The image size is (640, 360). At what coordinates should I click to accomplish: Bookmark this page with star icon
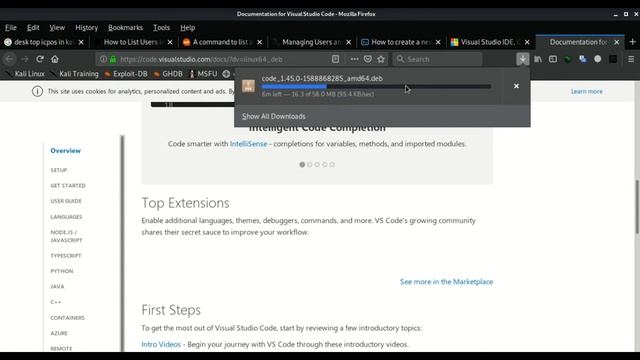pyautogui.click(x=381, y=59)
